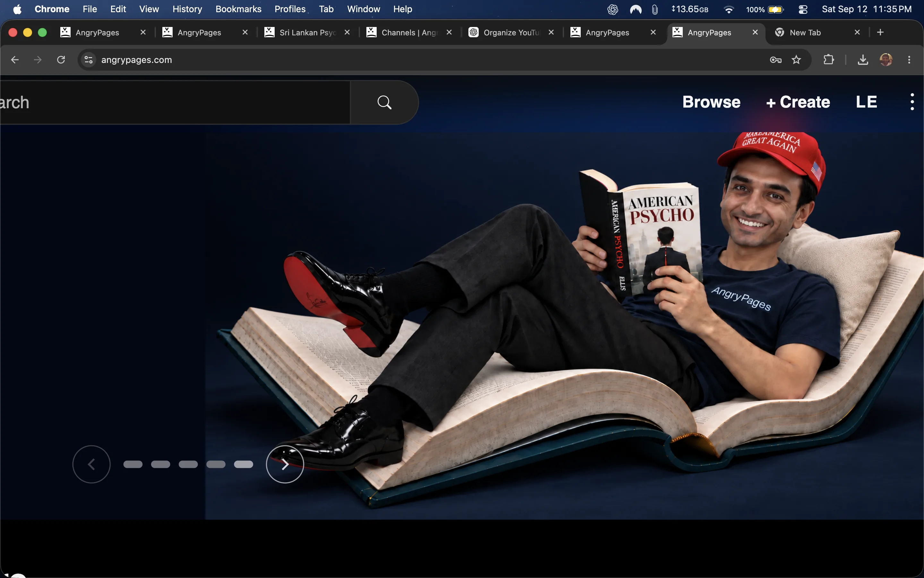The height and width of the screenshot is (578, 924).
Task: Switch to the New Tab tab
Action: tap(805, 32)
